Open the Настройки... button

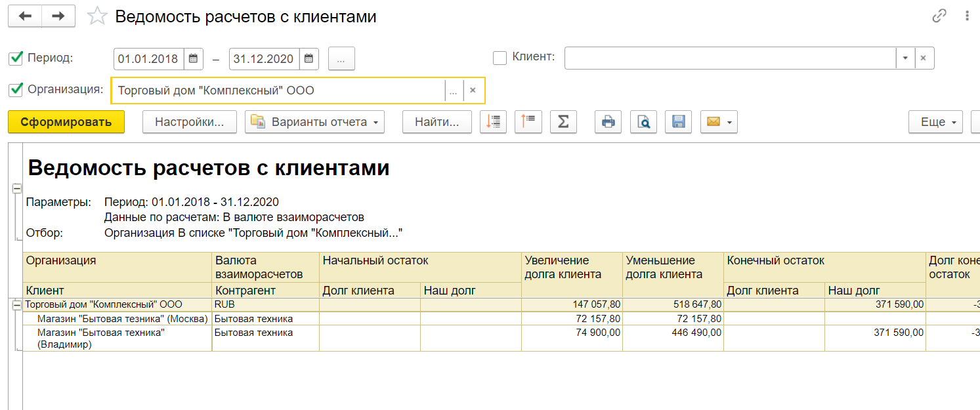tap(190, 122)
